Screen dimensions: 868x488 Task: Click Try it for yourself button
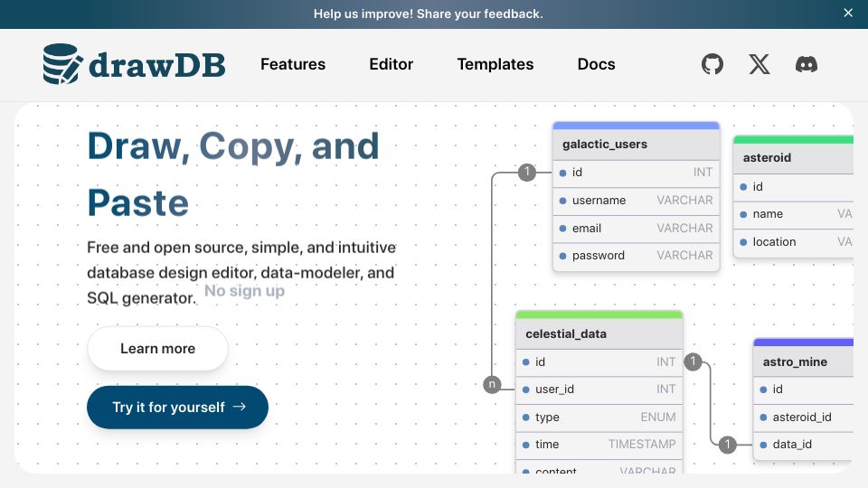(x=178, y=408)
